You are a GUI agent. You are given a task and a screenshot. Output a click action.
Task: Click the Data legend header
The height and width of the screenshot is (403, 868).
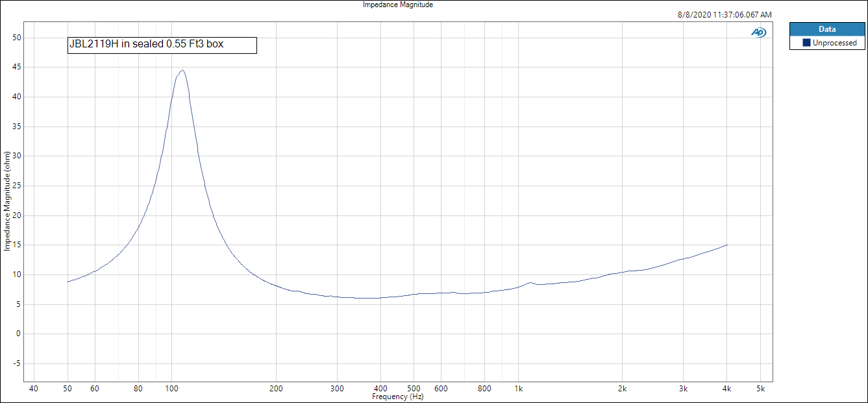827,29
